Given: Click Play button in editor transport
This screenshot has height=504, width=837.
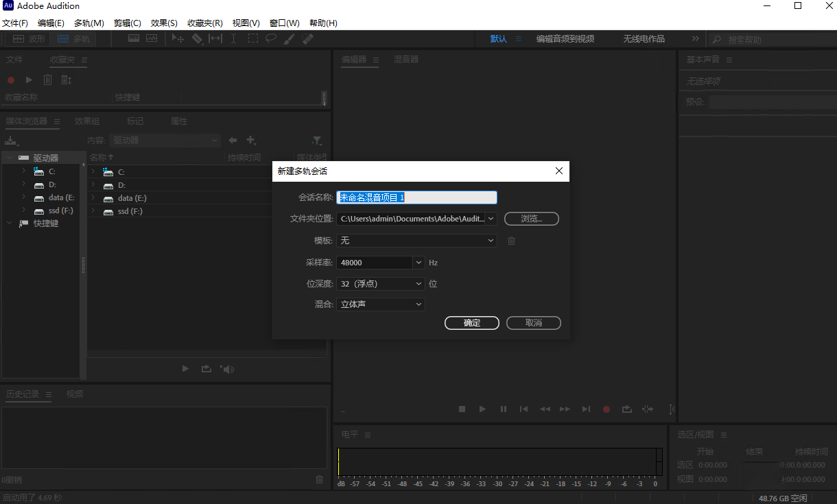Looking at the screenshot, I should [483, 409].
